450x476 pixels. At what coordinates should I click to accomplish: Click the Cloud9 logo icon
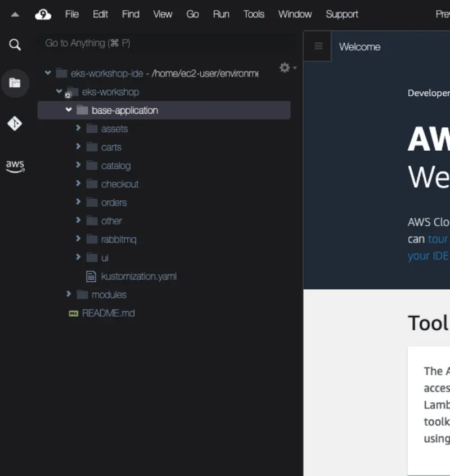tap(43, 15)
